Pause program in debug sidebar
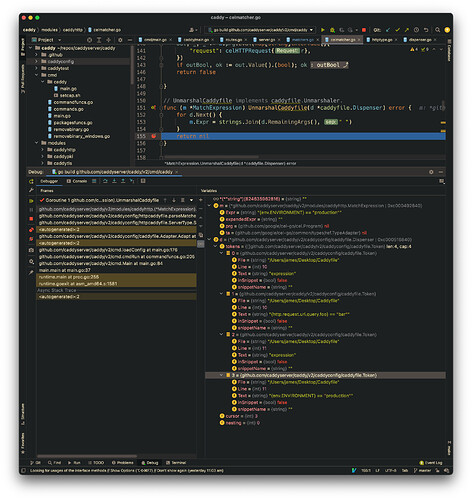This screenshot has height=500, width=472. [x=31, y=210]
